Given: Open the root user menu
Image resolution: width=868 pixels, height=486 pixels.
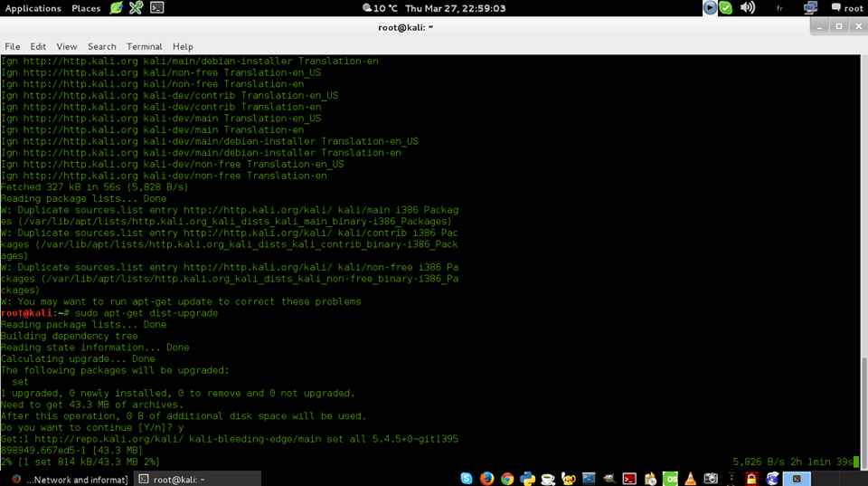Looking at the screenshot, I should (847, 8).
